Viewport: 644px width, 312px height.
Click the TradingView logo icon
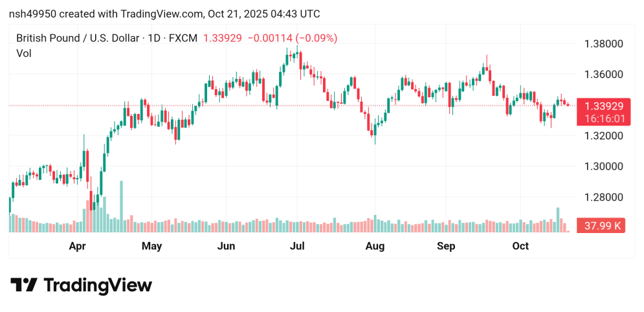tap(23, 285)
